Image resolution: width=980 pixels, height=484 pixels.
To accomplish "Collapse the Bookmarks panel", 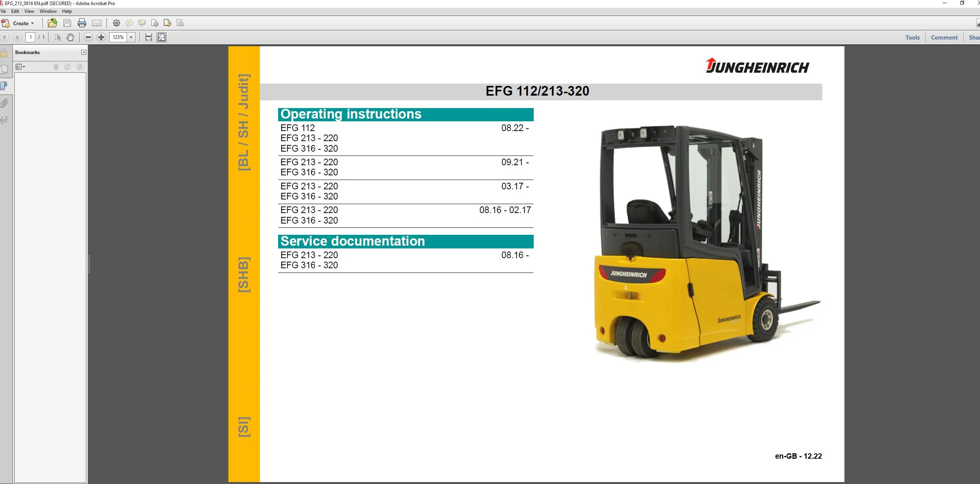I will click(x=84, y=52).
